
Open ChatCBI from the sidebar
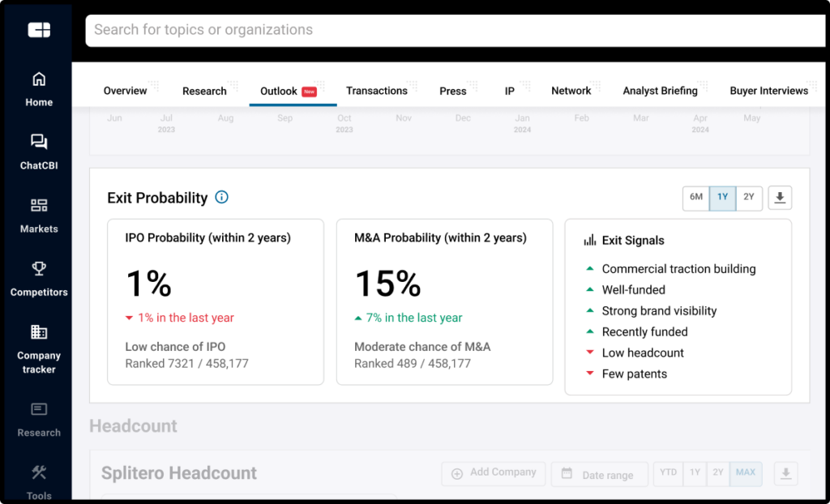39,143
